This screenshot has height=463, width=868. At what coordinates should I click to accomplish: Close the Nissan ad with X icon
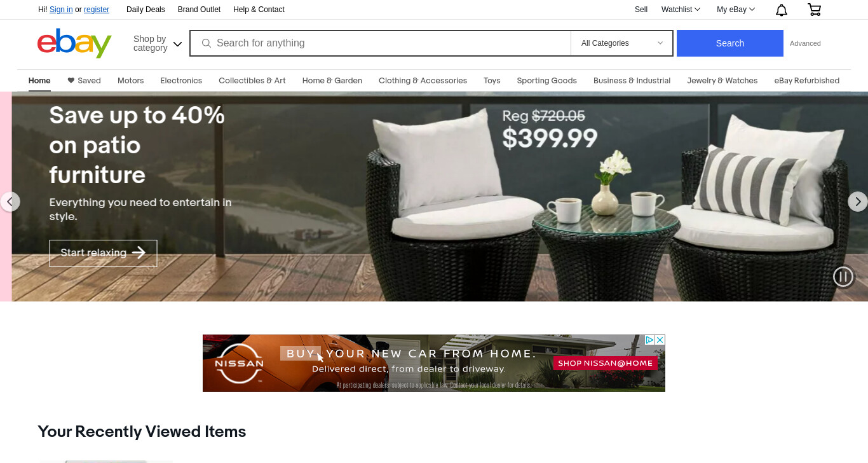[x=660, y=340]
